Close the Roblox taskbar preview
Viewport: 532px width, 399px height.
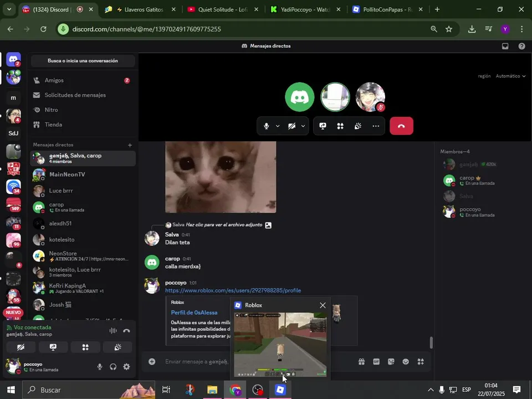point(323,305)
